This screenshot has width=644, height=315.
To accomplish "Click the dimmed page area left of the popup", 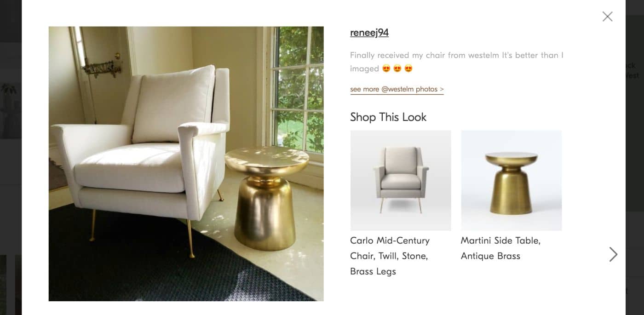I will click(x=11, y=157).
